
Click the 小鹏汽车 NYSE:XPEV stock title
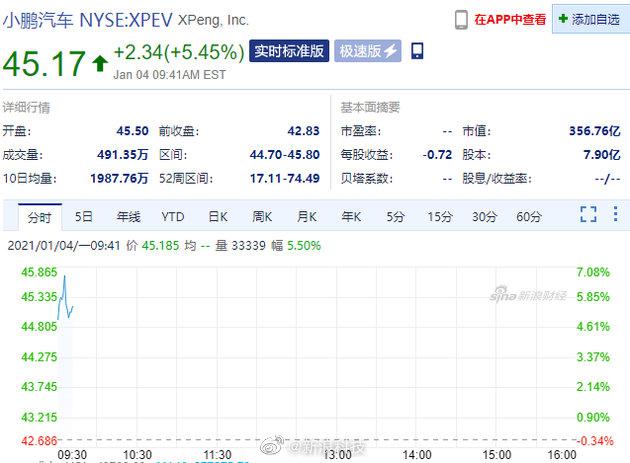pos(88,20)
